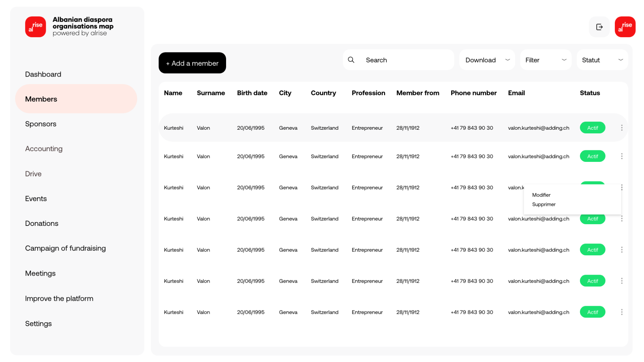Go to Dashboard in the sidebar

(x=43, y=74)
